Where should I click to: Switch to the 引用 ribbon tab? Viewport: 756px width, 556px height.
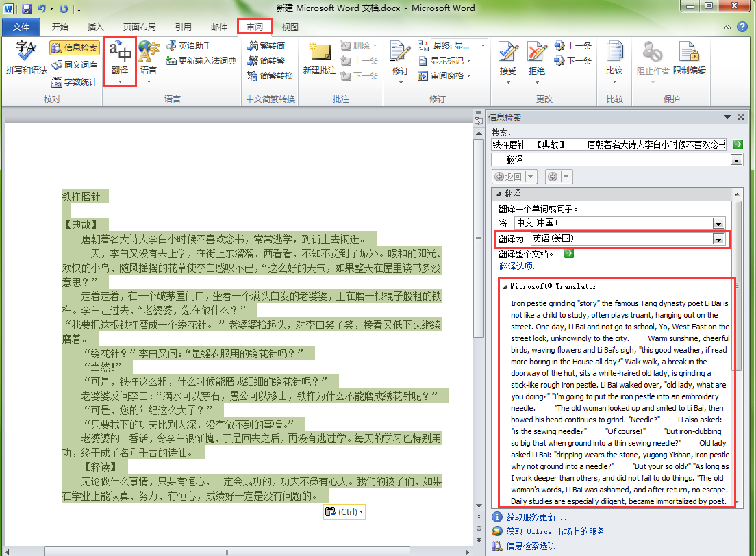[x=184, y=27]
